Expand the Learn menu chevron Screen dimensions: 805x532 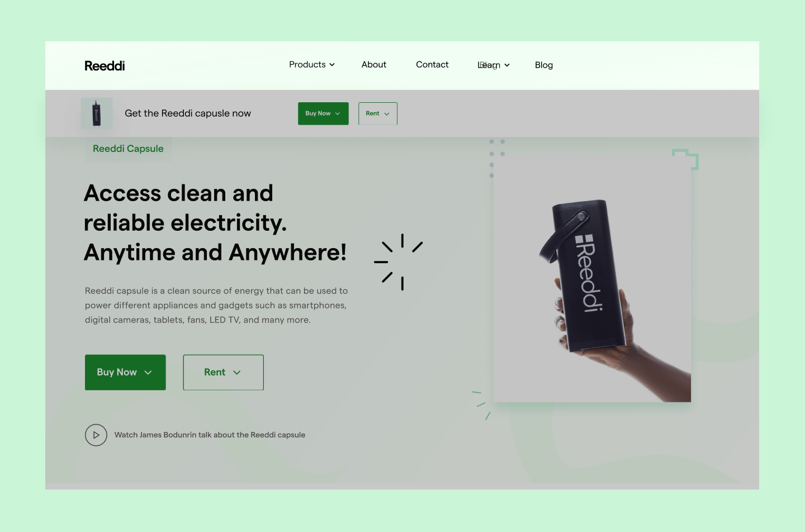coord(507,65)
